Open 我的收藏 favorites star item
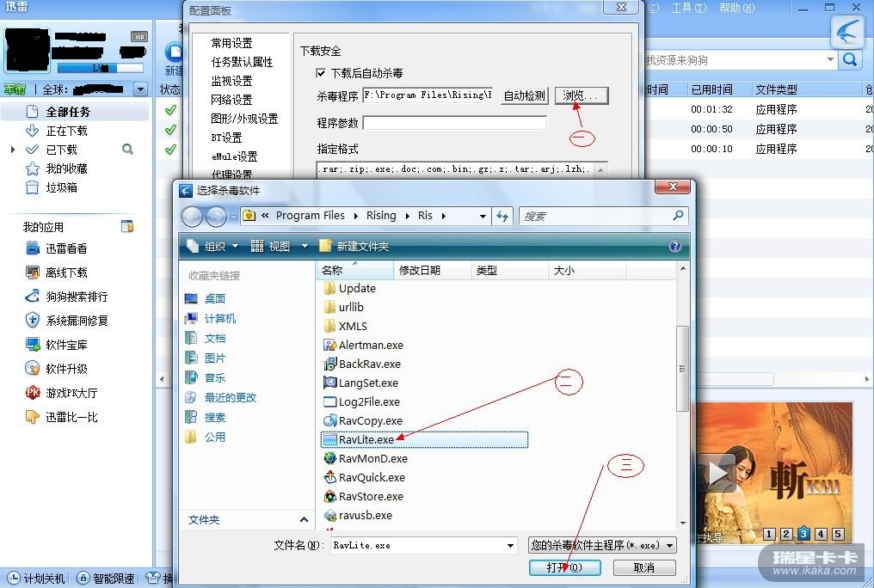This screenshot has width=874, height=588. click(x=66, y=168)
